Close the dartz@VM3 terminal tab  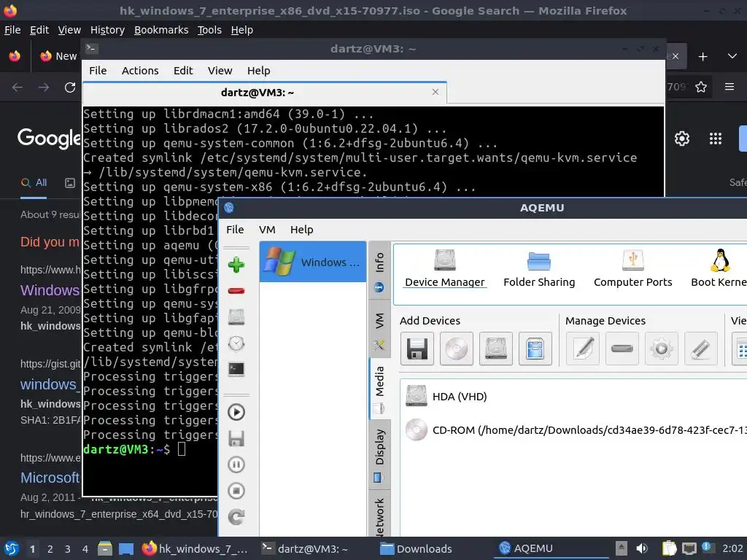tap(436, 92)
